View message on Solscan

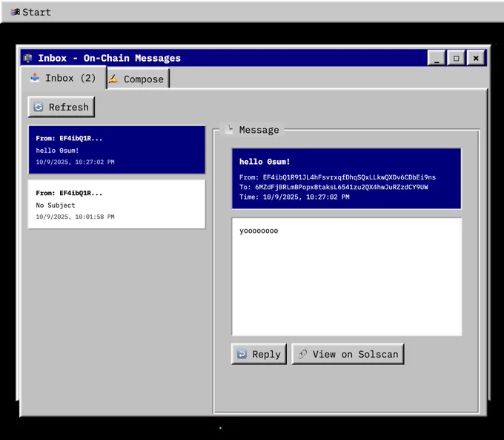coord(348,354)
